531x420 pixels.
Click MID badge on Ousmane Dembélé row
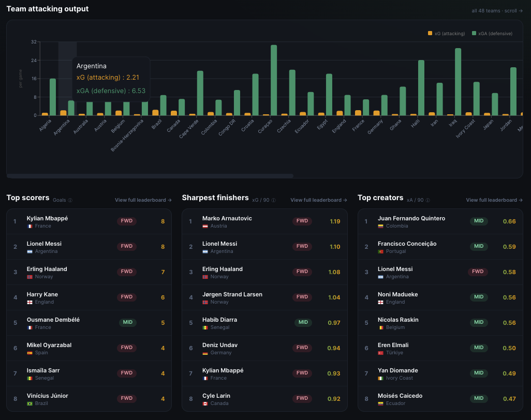[x=128, y=323]
